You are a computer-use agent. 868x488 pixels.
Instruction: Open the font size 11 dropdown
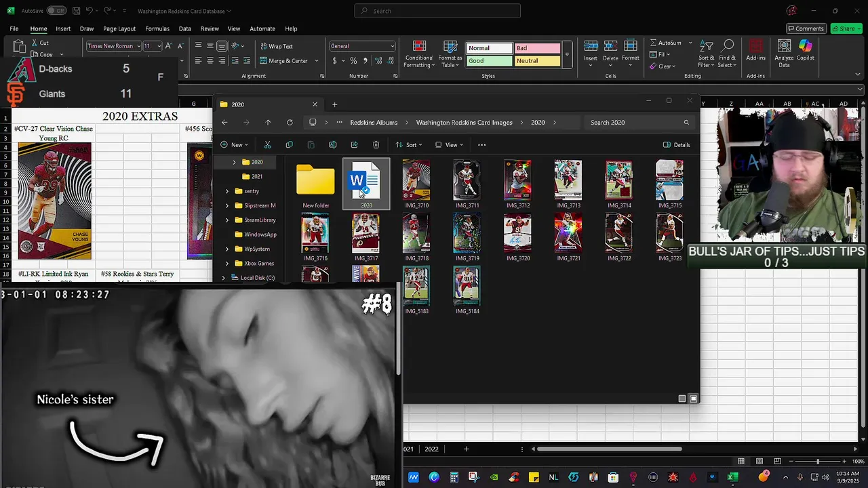click(159, 46)
